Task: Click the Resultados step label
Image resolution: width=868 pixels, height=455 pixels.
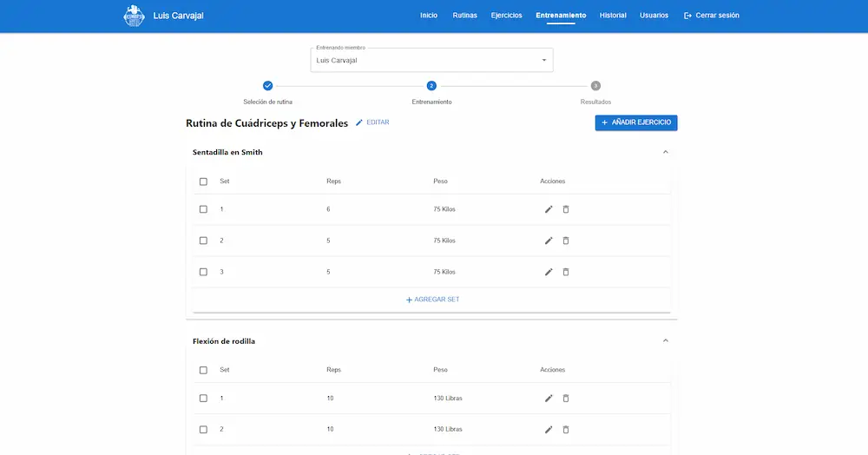Action: (595, 102)
